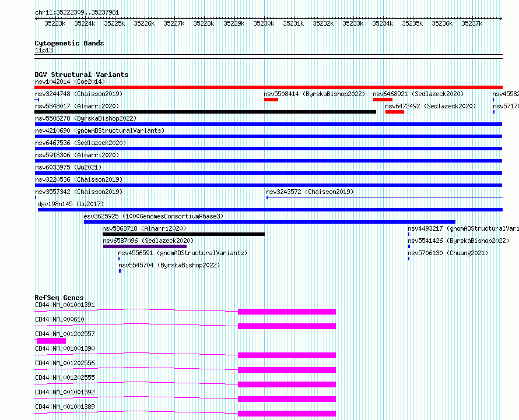This screenshot has height=420, width=519.
Task: Open nsv4493217 gnomAD variant label
Action: point(463,228)
